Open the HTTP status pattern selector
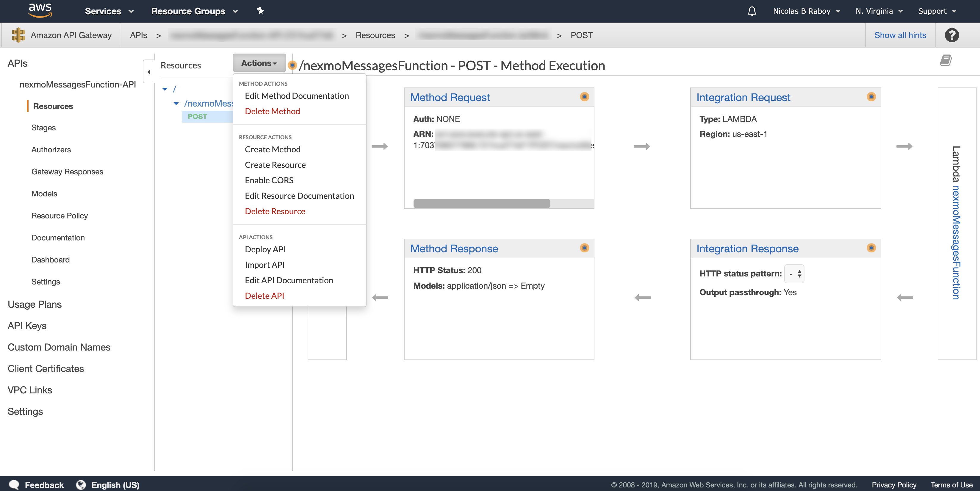This screenshot has width=980, height=491. (794, 274)
